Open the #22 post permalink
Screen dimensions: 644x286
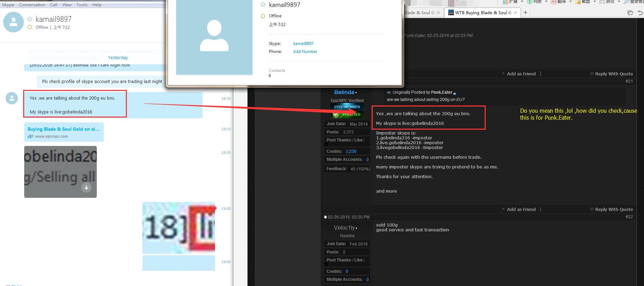[629, 217]
